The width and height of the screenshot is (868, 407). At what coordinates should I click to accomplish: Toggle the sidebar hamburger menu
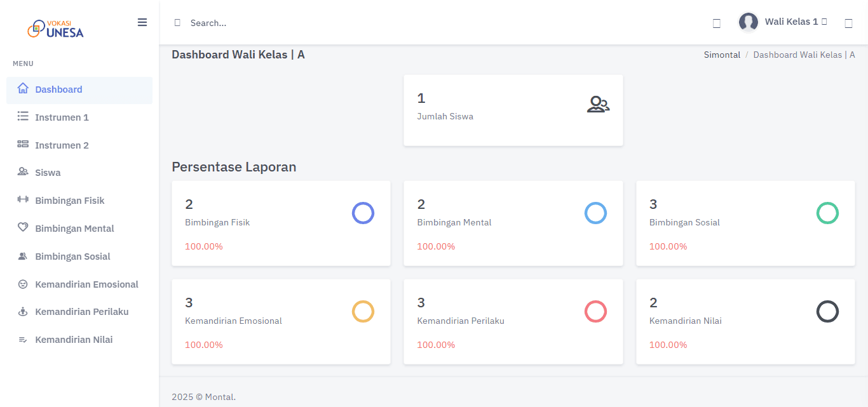[142, 22]
